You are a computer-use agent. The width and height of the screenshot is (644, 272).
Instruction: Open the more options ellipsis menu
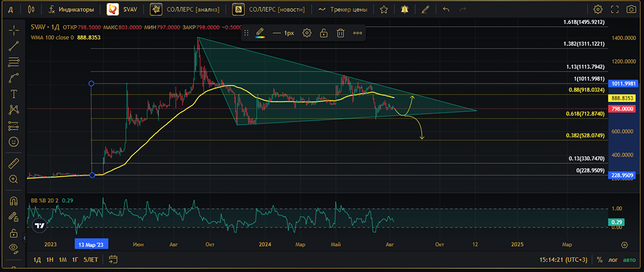(x=357, y=33)
